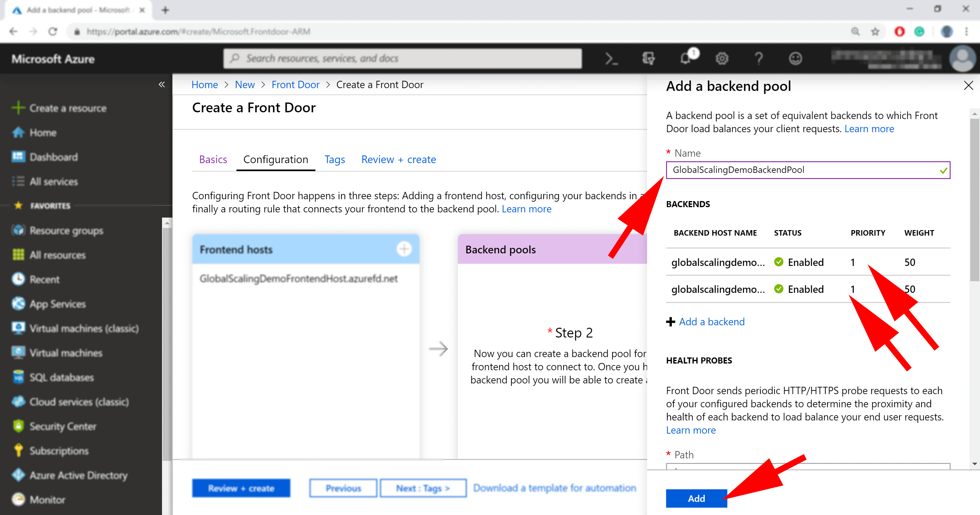Open browser zoom magnifier icon

[855, 32]
